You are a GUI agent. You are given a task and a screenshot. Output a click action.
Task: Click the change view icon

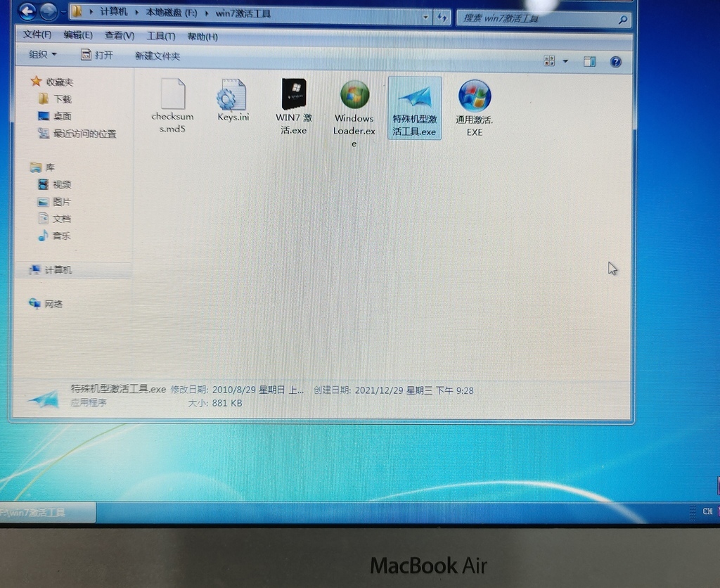point(549,61)
